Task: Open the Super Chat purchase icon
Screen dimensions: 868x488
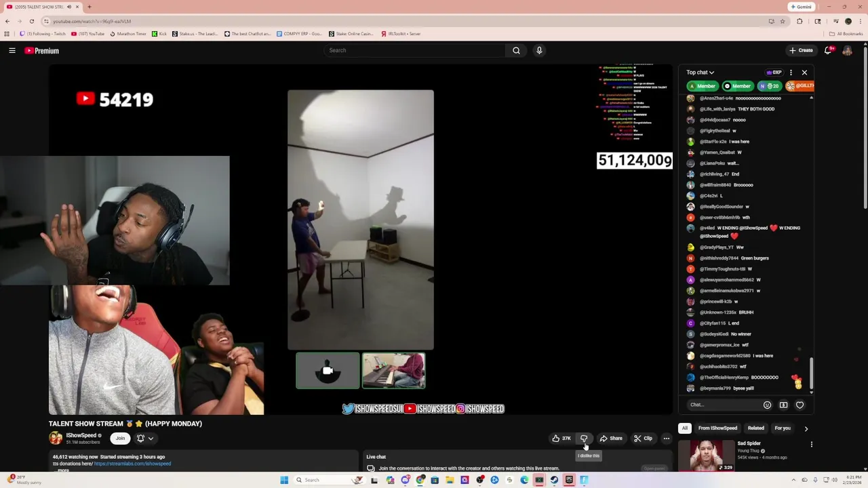Action: pos(783,405)
